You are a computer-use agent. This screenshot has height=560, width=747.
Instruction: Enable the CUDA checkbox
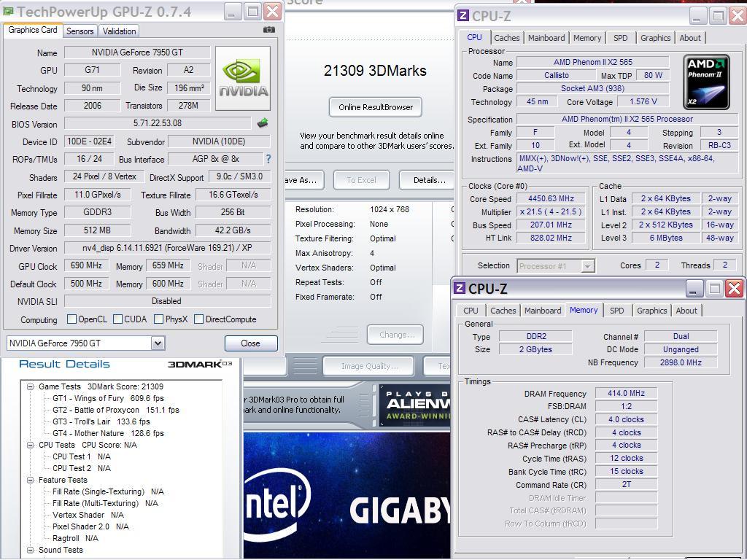tap(117, 319)
